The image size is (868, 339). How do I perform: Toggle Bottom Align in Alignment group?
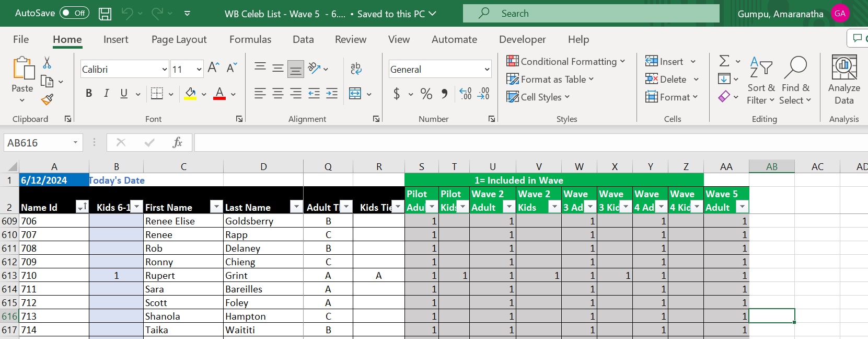pos(296,69)
